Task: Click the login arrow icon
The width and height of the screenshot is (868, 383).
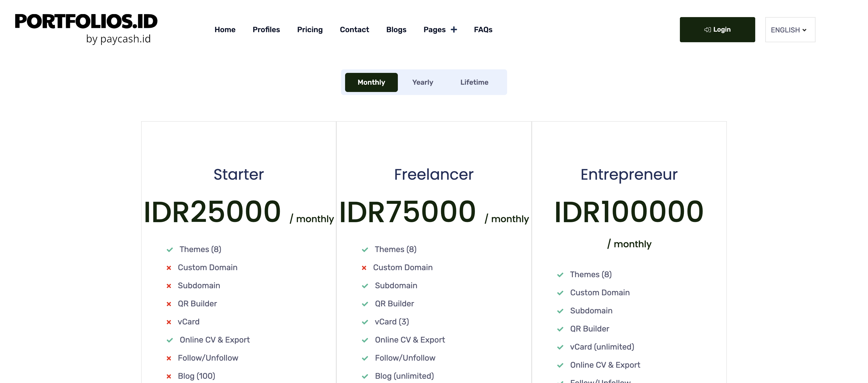Action: click(707, 30)
